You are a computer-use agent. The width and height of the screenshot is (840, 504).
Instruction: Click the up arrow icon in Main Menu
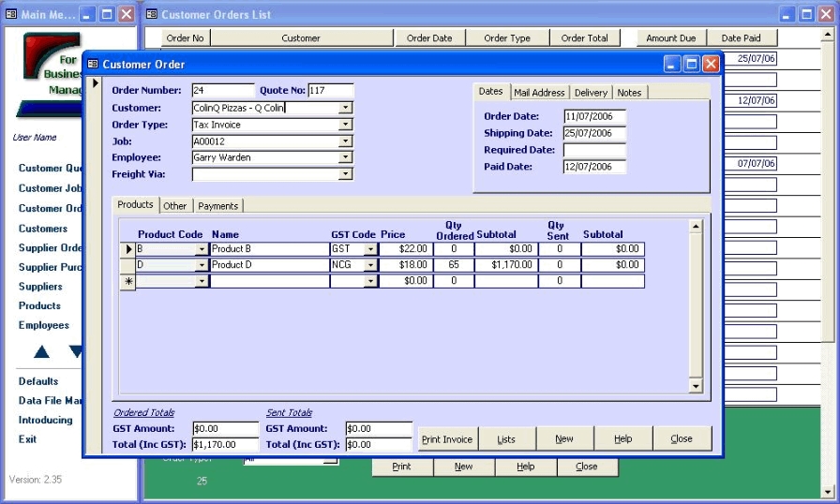pos(41,352)
